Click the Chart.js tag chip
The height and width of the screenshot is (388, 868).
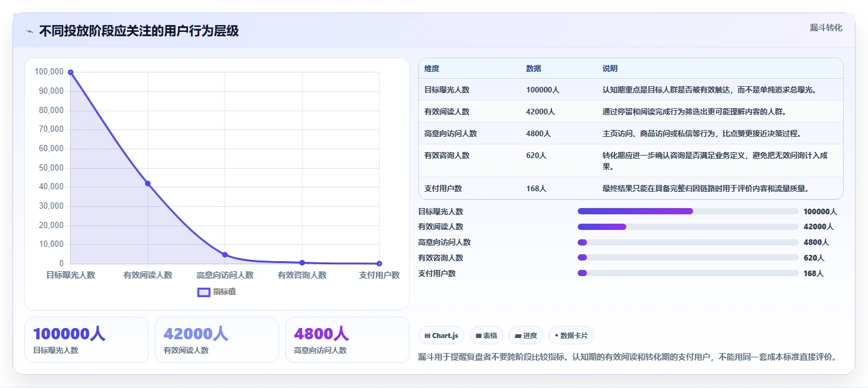tap(441, 336)
